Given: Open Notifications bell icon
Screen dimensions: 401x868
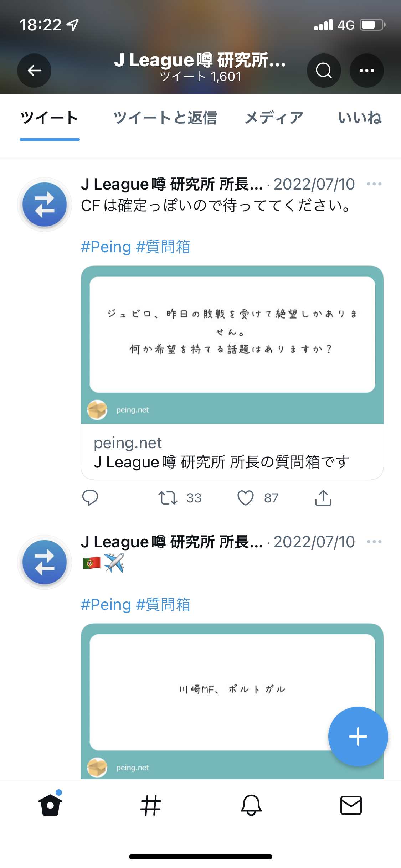Looking at the screenshot, I should click(x=251, y=805).
